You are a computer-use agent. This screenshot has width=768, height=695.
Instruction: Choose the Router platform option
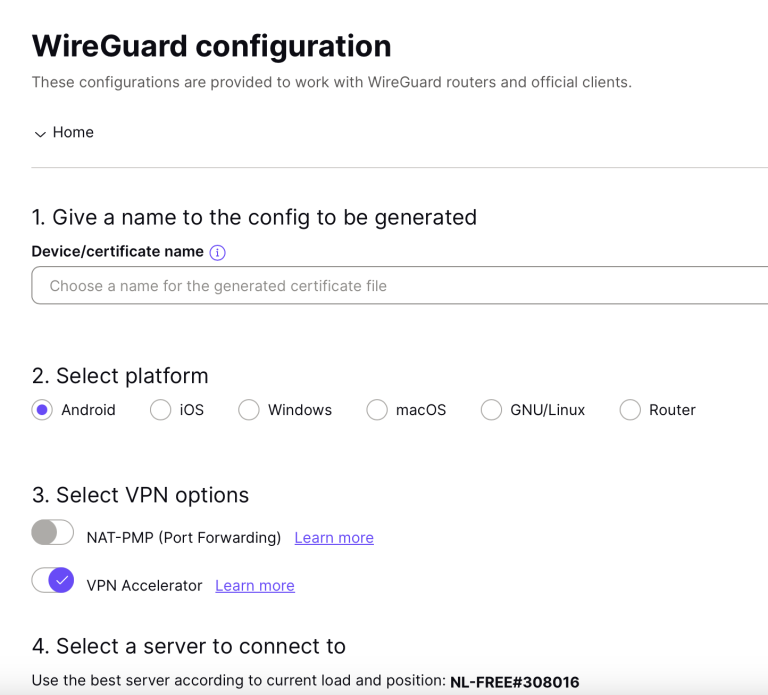pos(630,410)
